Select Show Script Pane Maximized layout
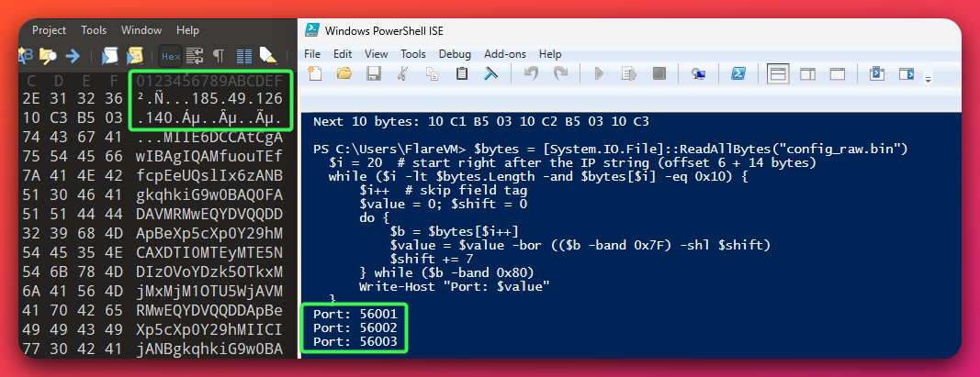The width and height of the screenshot is (980, 377). click(838, 74)
